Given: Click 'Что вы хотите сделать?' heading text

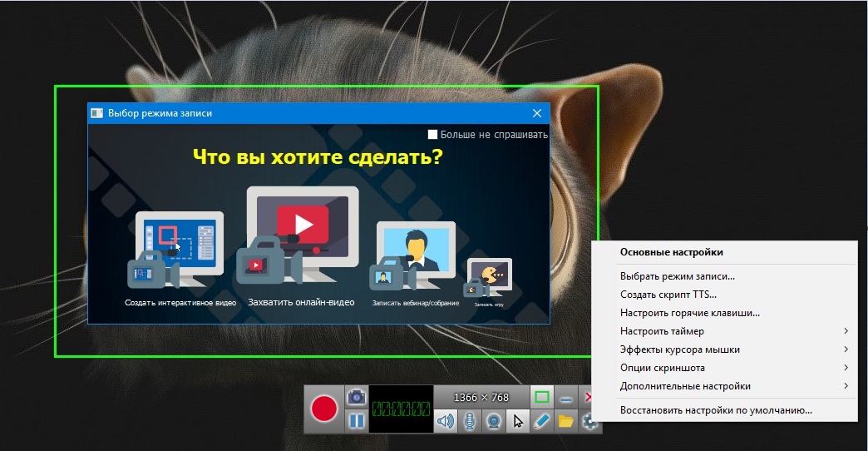Looking at the screenshot, I should pyautogui.click(x=318, y=157).
